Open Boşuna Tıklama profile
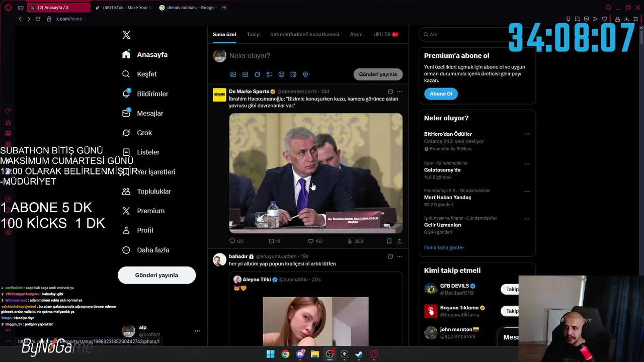The height and width of the screenshot is (362, 644). [459, 308]
